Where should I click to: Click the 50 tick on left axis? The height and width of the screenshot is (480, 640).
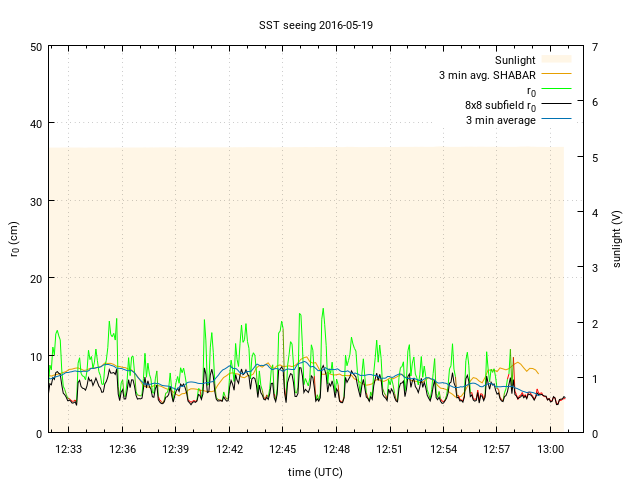click(35, 47)
